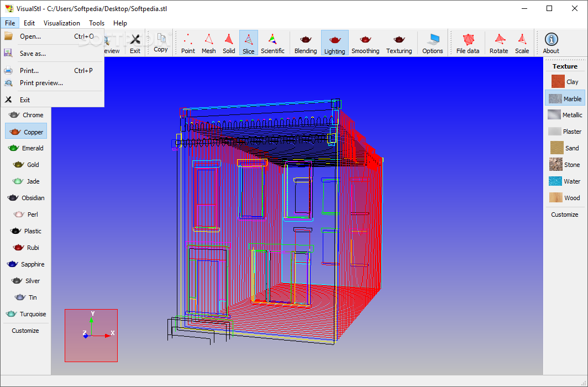588x387 pixels.
Task: Click the Copy toolbar button
Action: pyautogui.click(x=160, y=43)
